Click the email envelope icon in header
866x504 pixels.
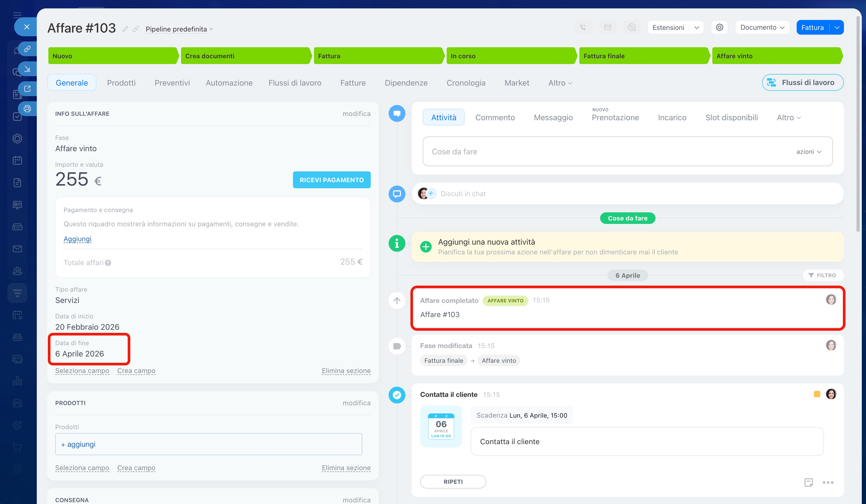click(x=607, y=28)
